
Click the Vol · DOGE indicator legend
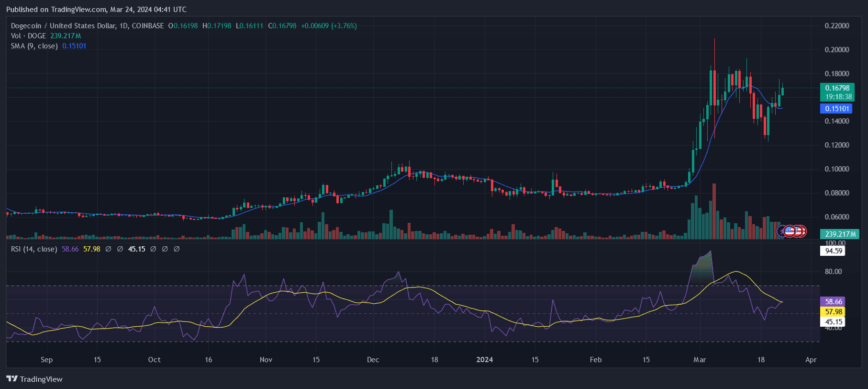point(29,36)
